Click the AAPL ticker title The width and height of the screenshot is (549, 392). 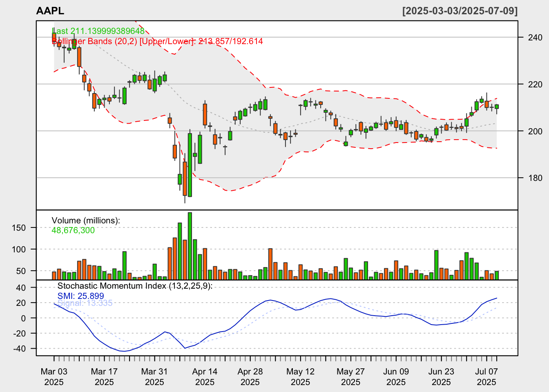(50, 11)
